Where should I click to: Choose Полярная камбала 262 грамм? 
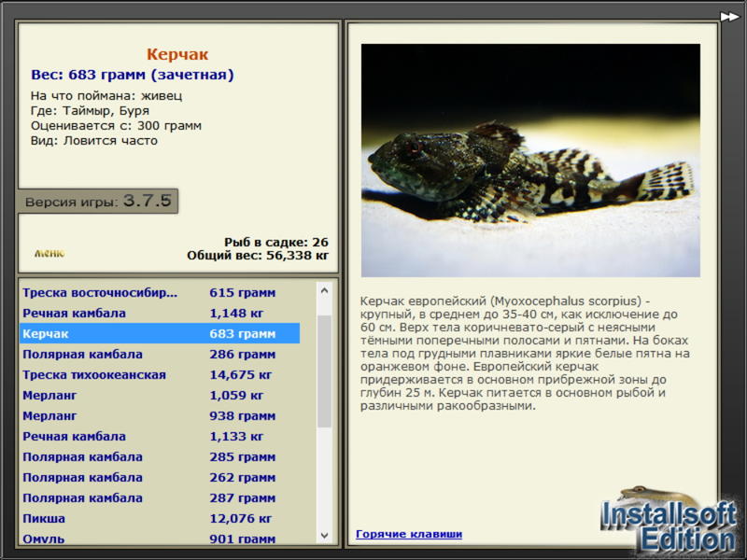(159, 477)
